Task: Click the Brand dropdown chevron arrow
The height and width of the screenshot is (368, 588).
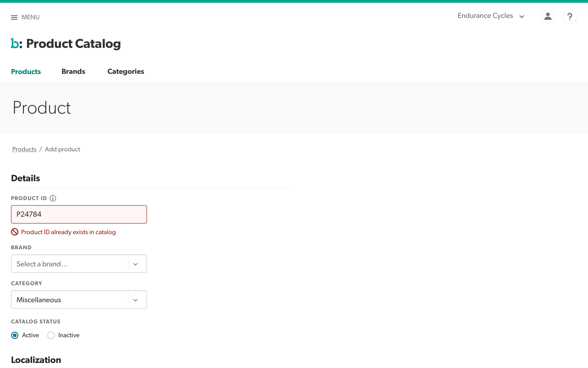Action: pyautogui.click(x=136, y=264)
